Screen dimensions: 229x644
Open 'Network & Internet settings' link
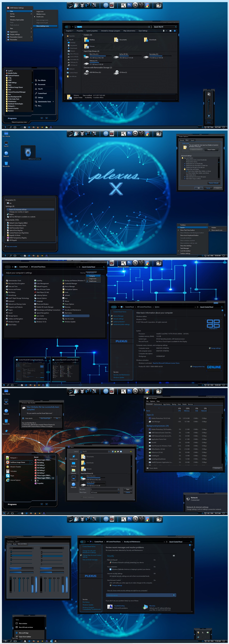pos(197,507)
